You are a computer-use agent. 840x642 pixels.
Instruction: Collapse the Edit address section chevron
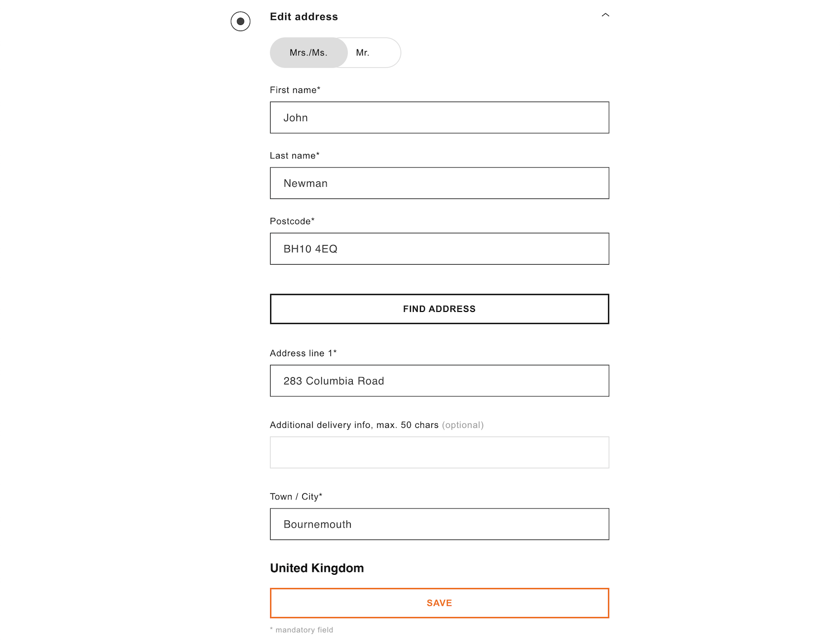[605, 15]
